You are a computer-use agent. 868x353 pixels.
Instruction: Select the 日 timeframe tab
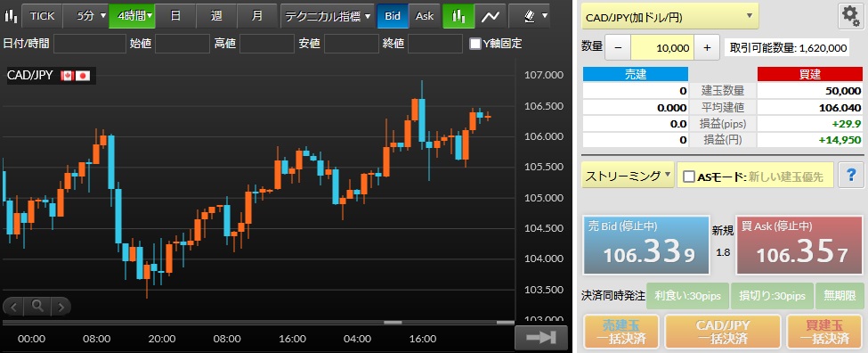click(x=175, y=16)
